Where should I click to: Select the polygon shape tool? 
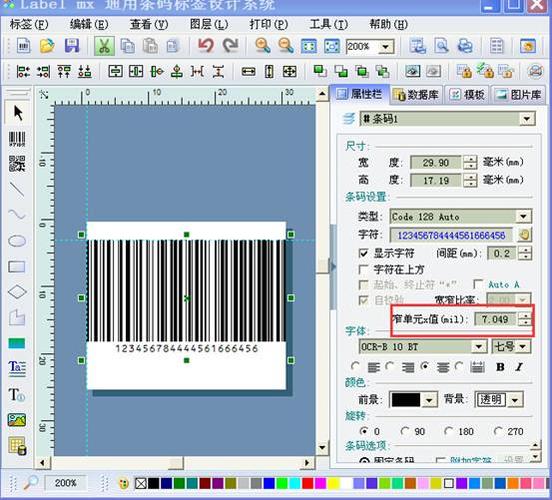coord(17,317)
